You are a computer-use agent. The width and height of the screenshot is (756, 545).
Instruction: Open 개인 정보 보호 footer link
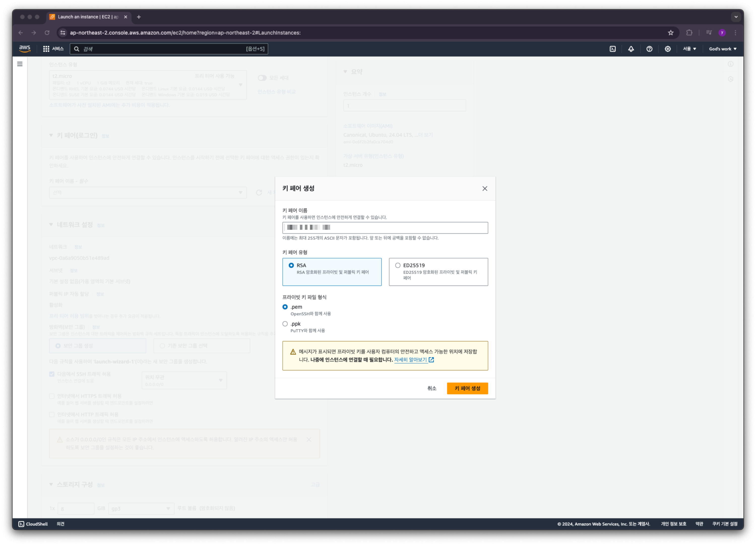pyautogui.click(x=673, y=524)
